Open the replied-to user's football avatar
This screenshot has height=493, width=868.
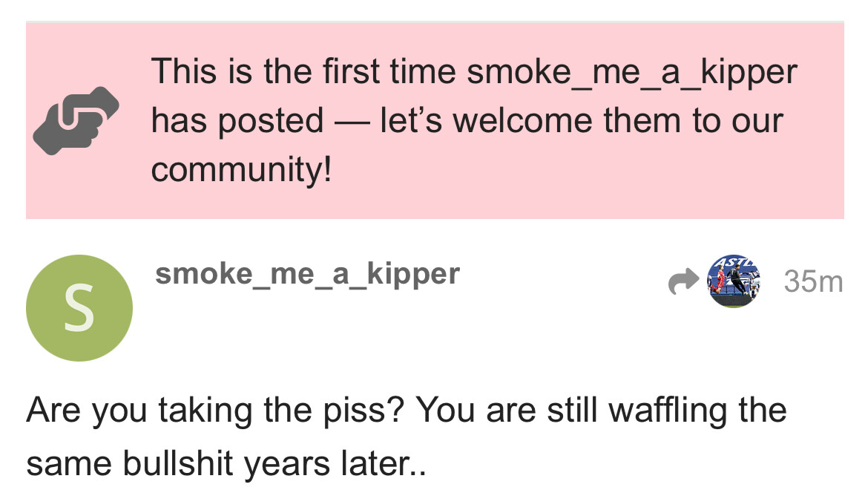734,281
